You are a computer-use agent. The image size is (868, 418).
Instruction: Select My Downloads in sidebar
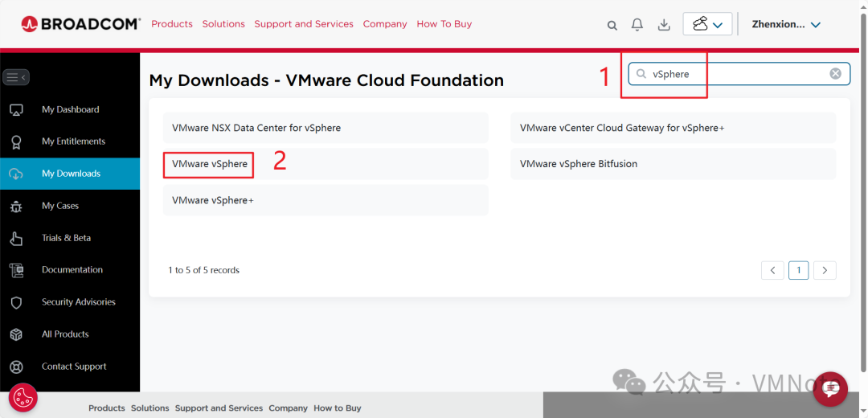(x=70, y=174)
